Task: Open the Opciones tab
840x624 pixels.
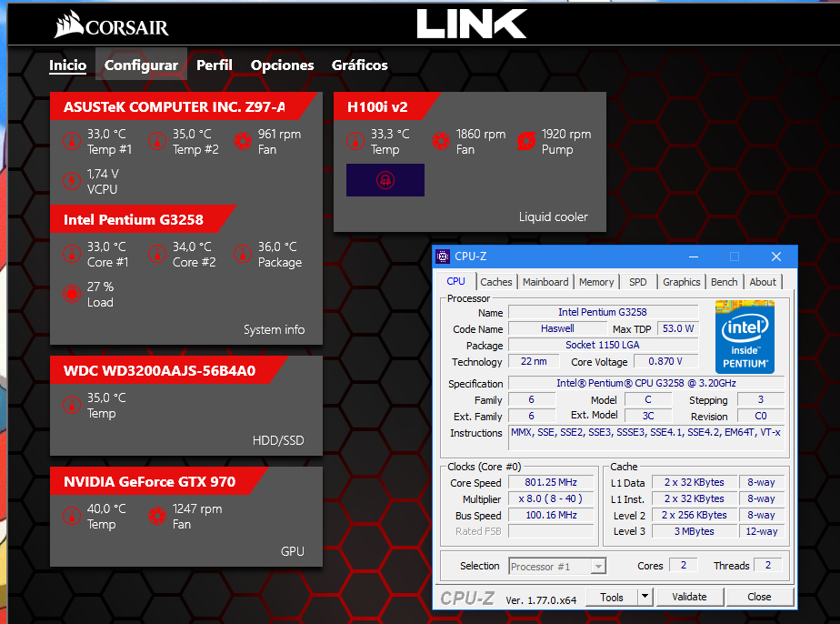Action: click(283, 65)
